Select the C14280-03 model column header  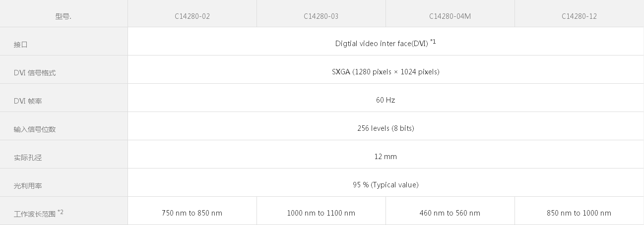point(321,16)
